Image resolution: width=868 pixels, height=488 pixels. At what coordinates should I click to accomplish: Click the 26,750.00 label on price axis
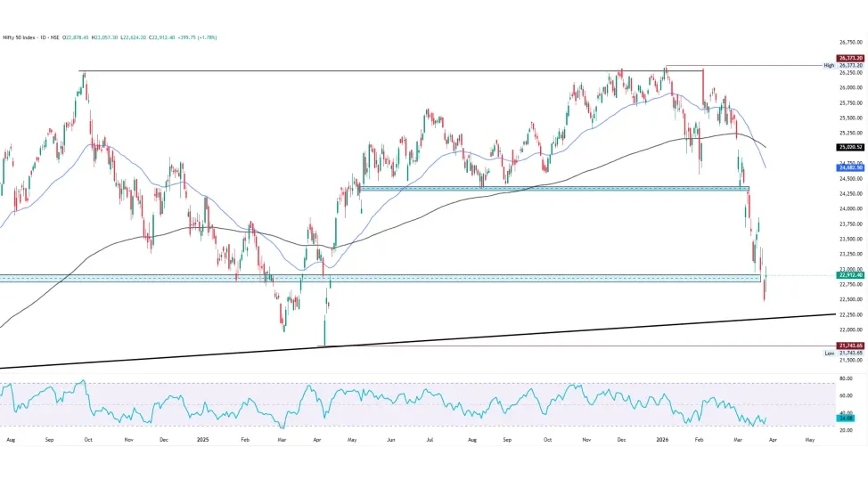(850, 42)
